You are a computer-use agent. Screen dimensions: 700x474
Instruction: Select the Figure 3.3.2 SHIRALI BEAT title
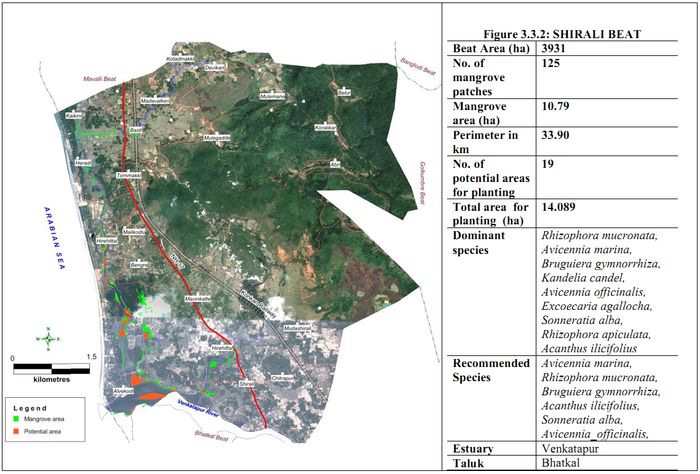coord(569,33)
